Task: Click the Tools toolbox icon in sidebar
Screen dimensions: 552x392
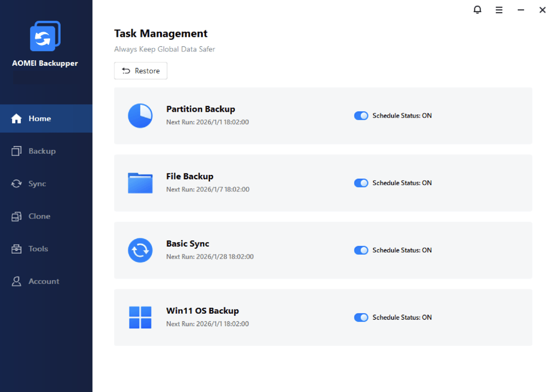Action: pos(17,249)
